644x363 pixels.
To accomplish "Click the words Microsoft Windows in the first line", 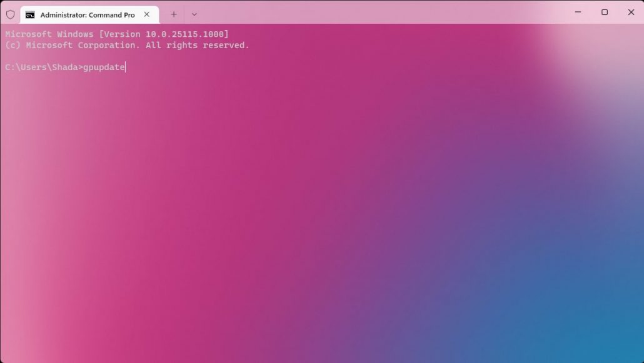I will [49, 34].
